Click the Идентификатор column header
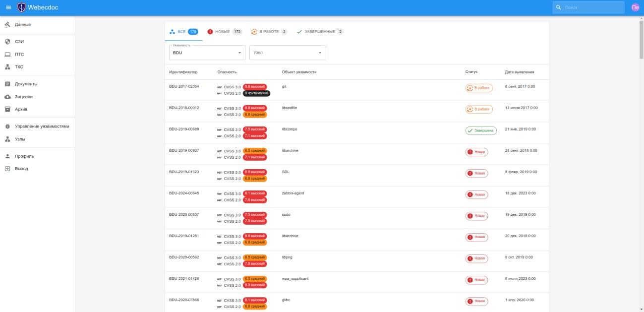The height and width of the screenshot is (312, 644). point(183,72)
